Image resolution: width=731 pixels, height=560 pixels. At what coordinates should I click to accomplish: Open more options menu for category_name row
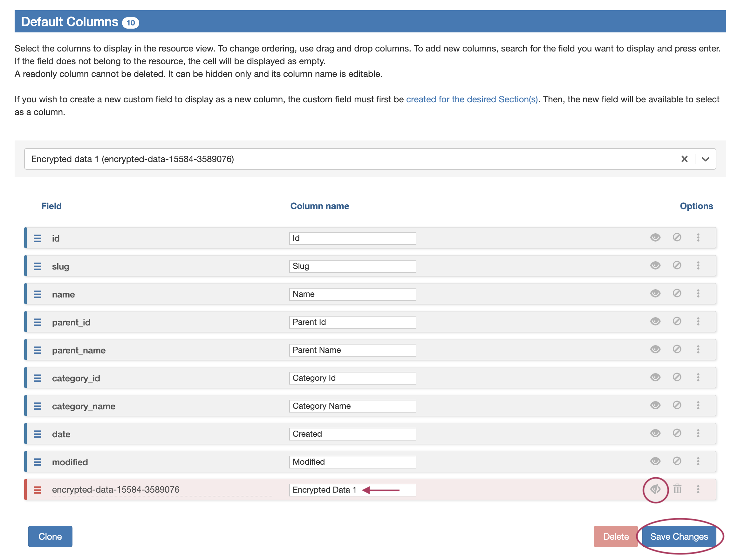click(698, 405)
